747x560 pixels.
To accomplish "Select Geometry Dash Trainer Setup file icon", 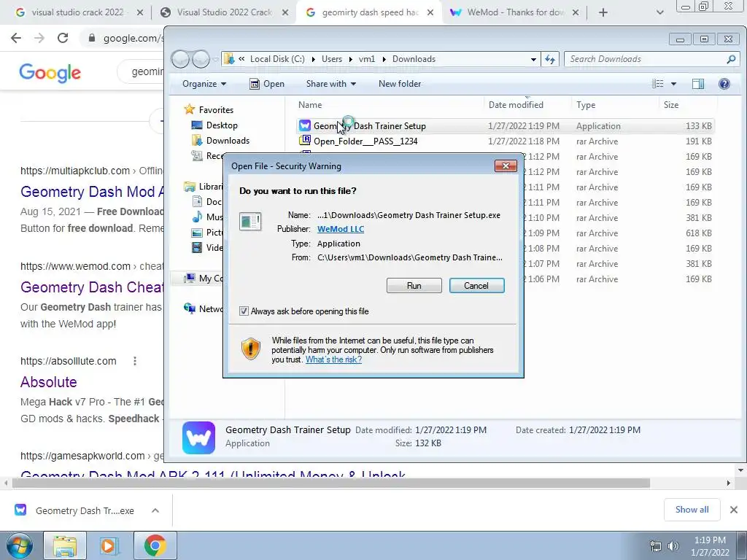I will [x=304, y=125].
